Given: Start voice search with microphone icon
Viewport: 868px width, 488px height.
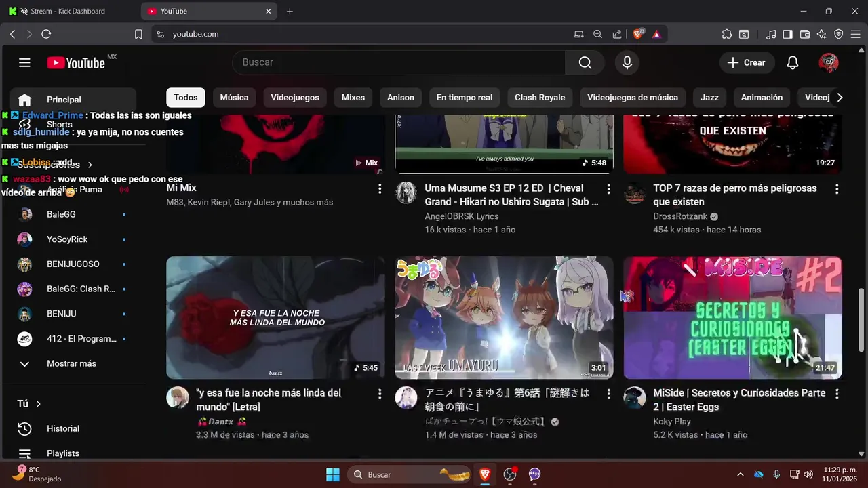Looking at the screenshot, I should coord(627,62).
